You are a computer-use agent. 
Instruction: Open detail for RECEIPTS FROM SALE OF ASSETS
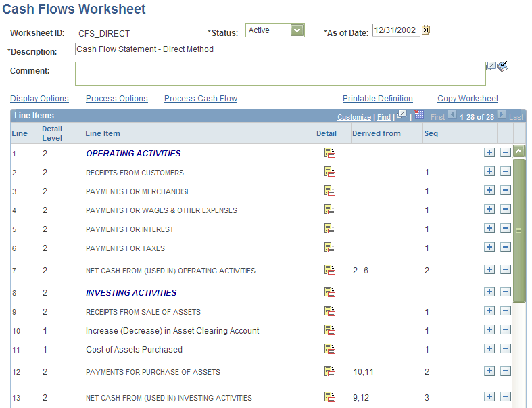coord(329,311)
